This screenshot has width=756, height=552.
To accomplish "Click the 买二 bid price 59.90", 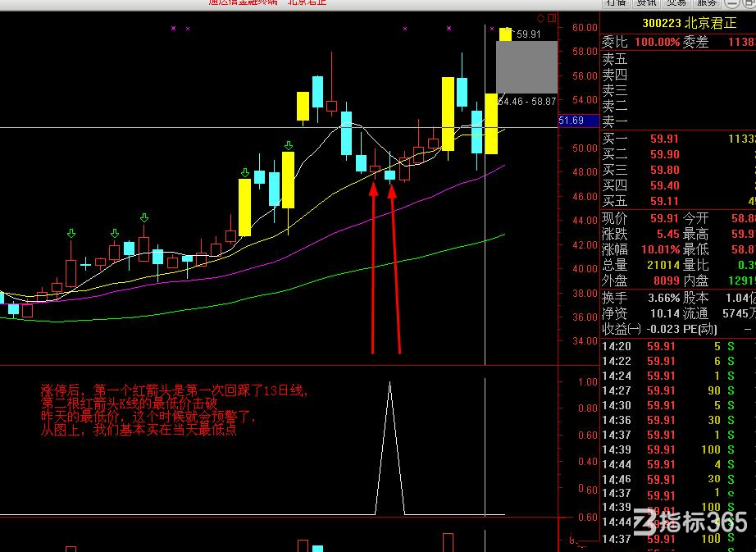I will 664,154.
